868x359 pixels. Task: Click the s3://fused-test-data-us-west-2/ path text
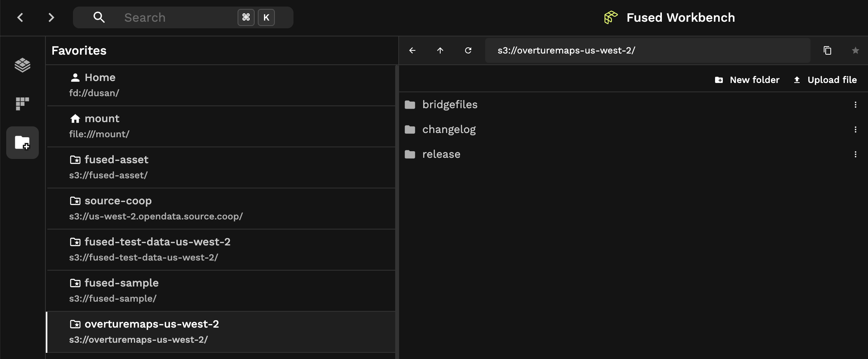tap(144, 257)
